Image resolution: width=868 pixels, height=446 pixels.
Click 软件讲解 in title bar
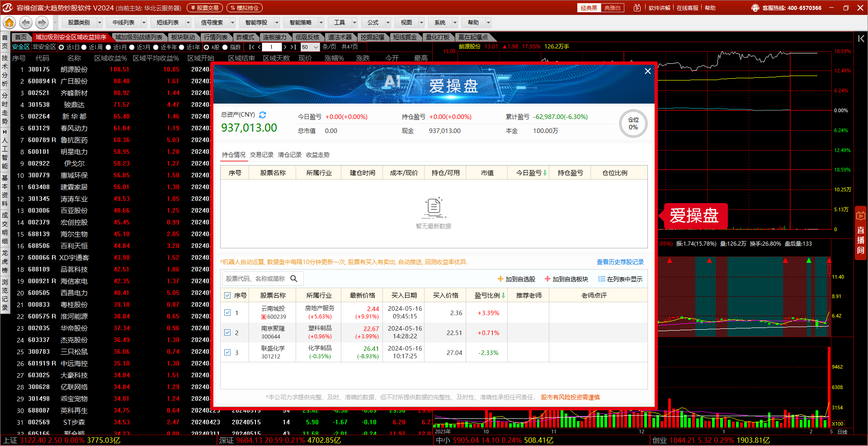pos(660,8)
